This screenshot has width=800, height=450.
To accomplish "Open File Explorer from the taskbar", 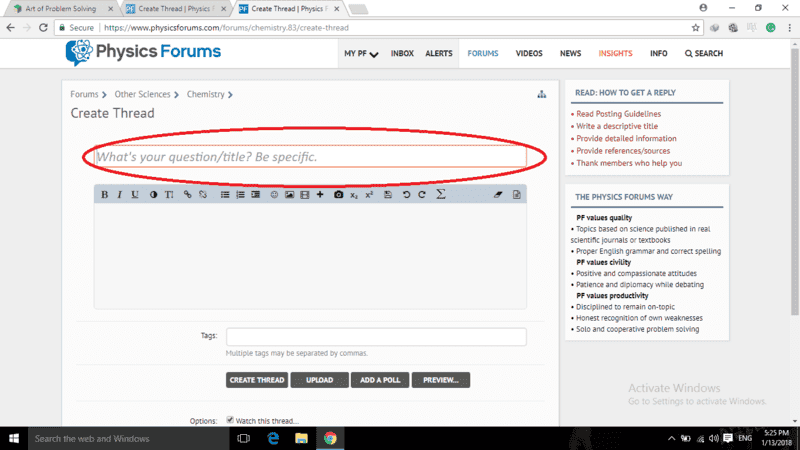I will coord(302,438).
